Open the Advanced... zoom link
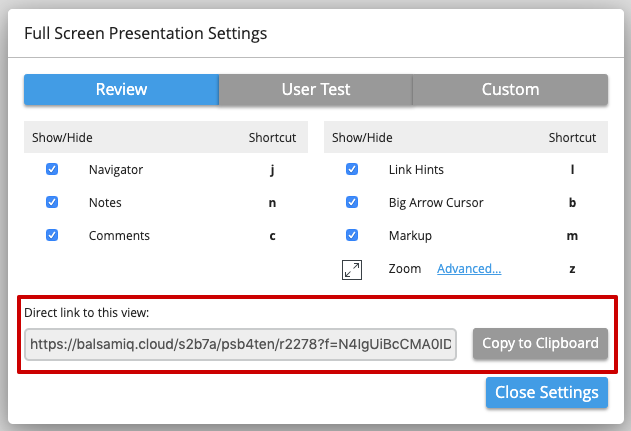The width and height of the screenshot is (631, 431). [469, 269]
